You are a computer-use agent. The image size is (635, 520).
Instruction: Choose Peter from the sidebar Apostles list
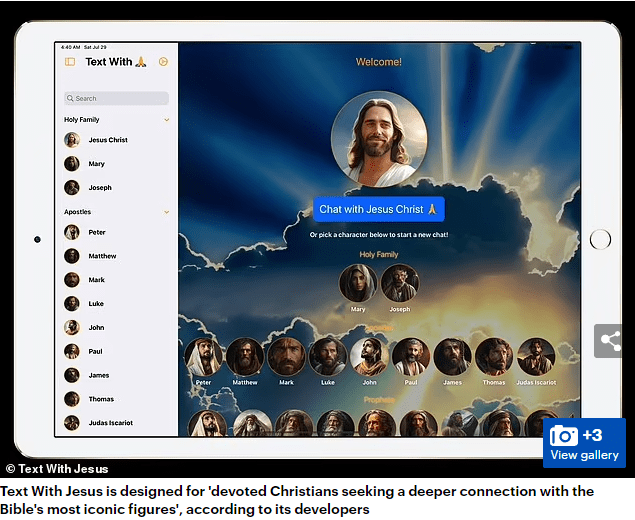96,232
